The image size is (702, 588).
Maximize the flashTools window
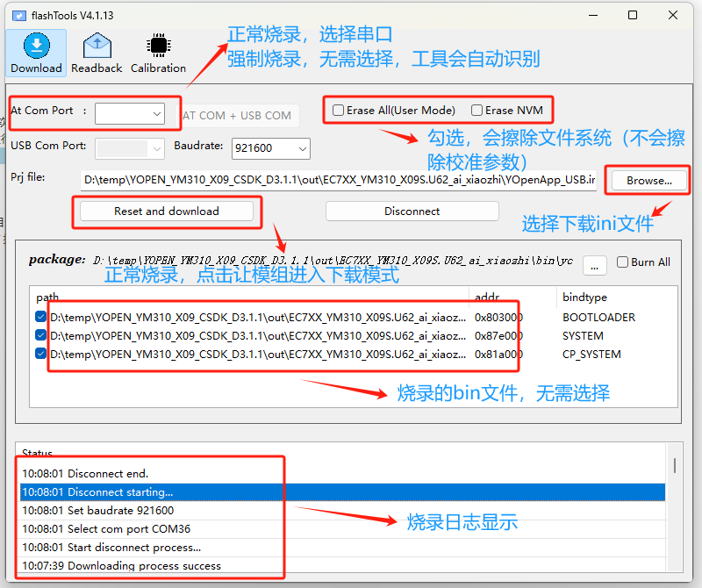(x=633, y=15)
